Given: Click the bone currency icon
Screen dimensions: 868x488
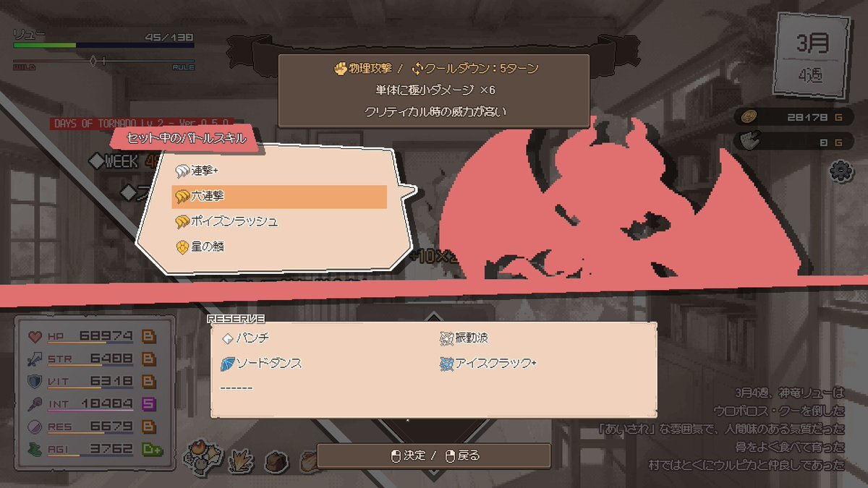Looking at the screenshot, I should 750,142.
